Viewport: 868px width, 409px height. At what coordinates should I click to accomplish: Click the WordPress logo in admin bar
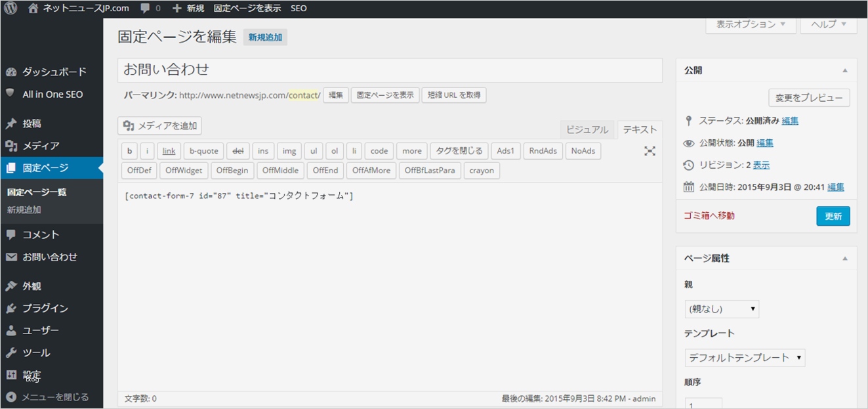click(11, 8)
